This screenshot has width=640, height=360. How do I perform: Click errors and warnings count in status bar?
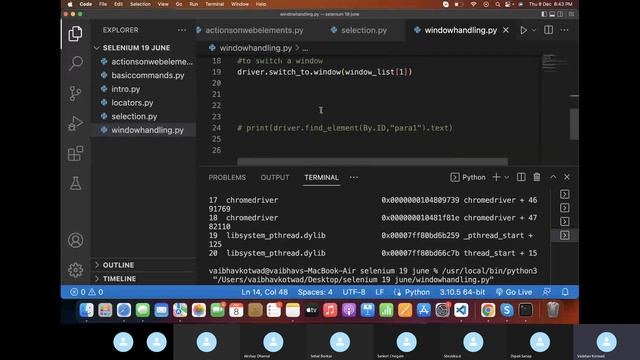point(87,292)
